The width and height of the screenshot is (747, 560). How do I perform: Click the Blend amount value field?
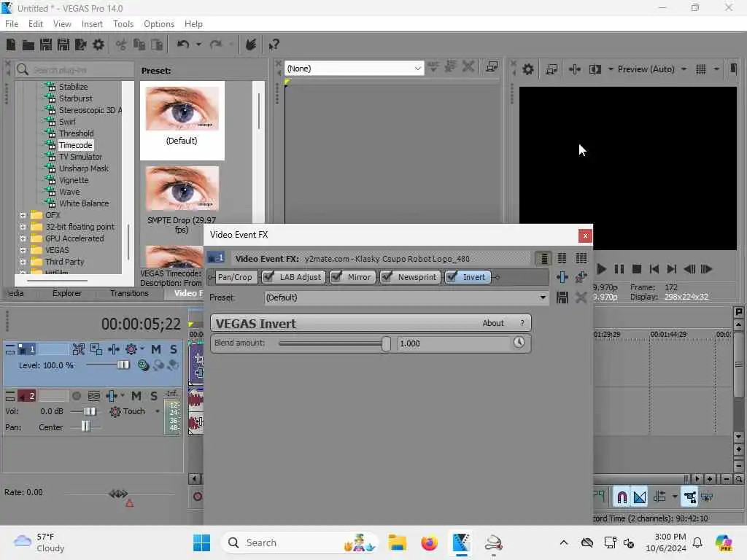tap(453, 343)
